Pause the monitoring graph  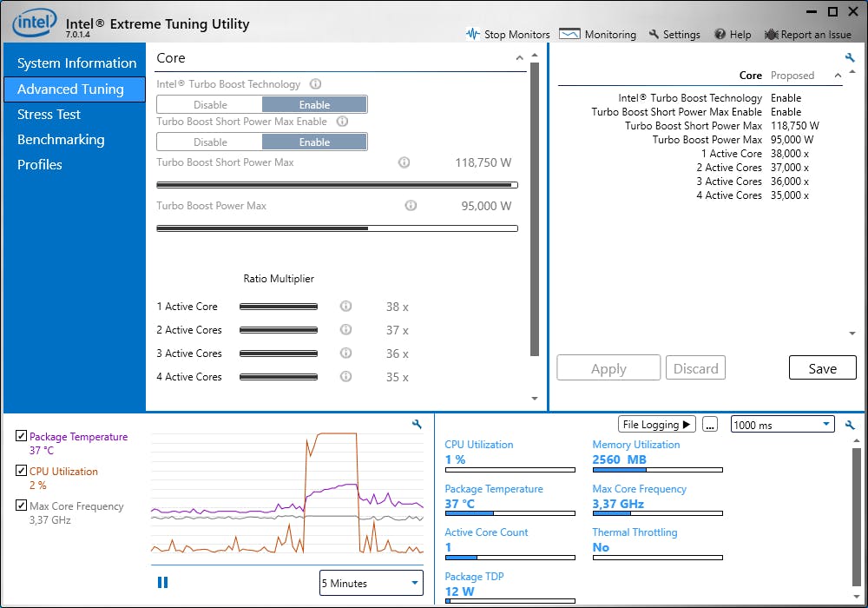click(163, 583)
